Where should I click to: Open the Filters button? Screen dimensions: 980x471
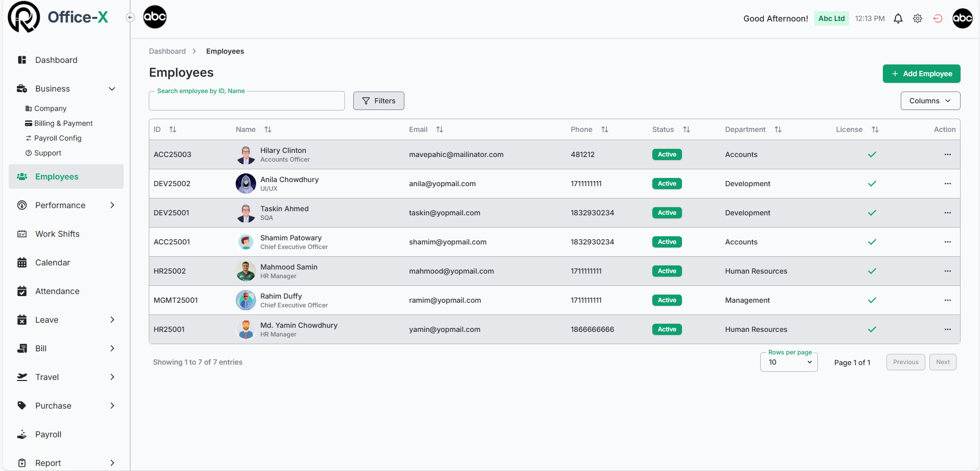(378, 101)
